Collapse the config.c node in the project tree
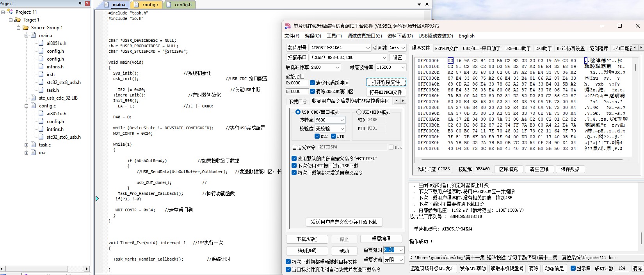This screenshot has height=275, width=644. point(27,106)
